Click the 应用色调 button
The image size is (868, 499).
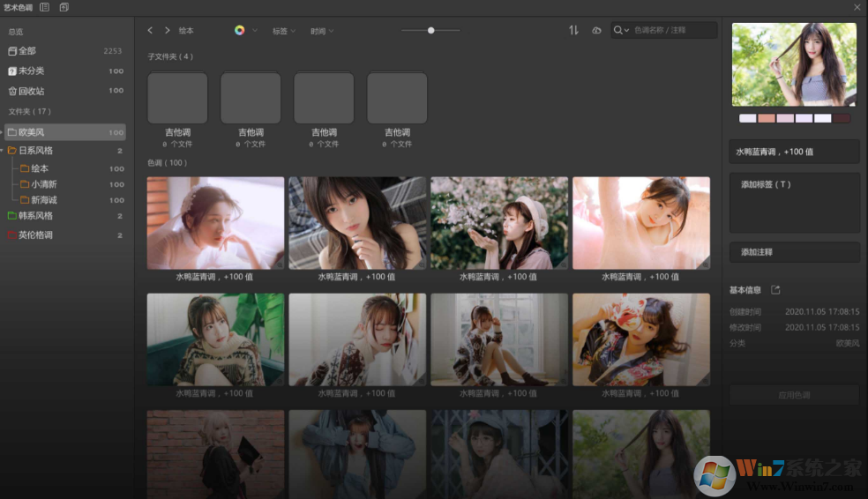coord(794,395)
